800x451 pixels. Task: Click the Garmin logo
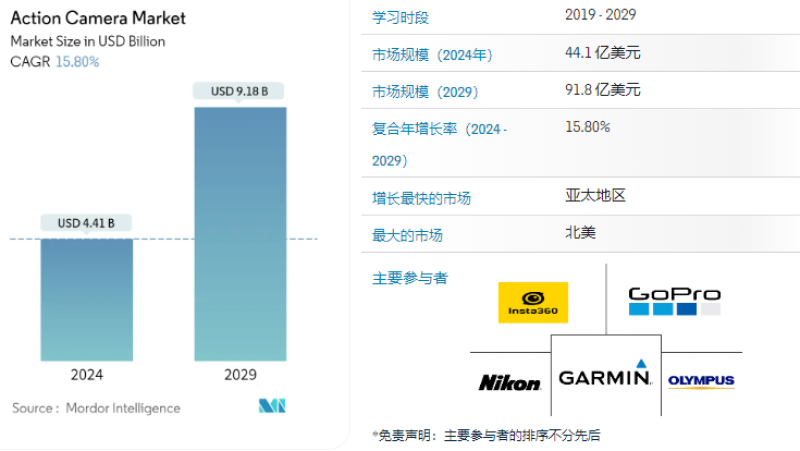(605, 376)
